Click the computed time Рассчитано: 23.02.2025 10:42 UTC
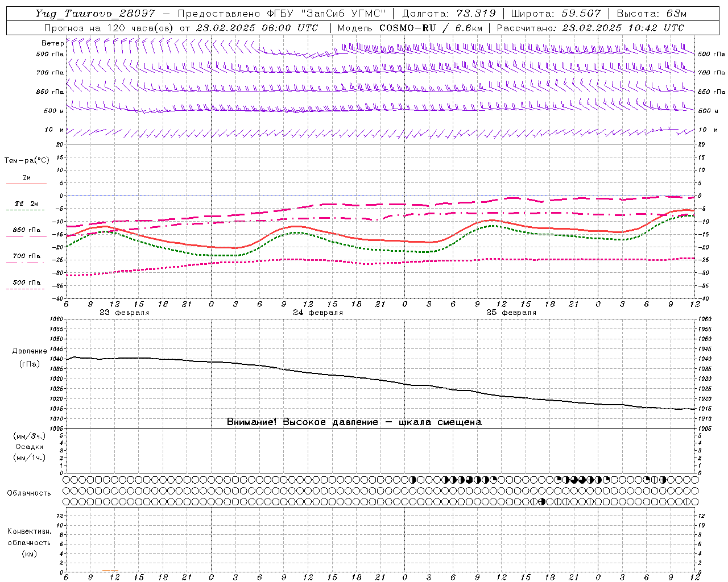Screen dimensions: 728x582 pos(590,28)
